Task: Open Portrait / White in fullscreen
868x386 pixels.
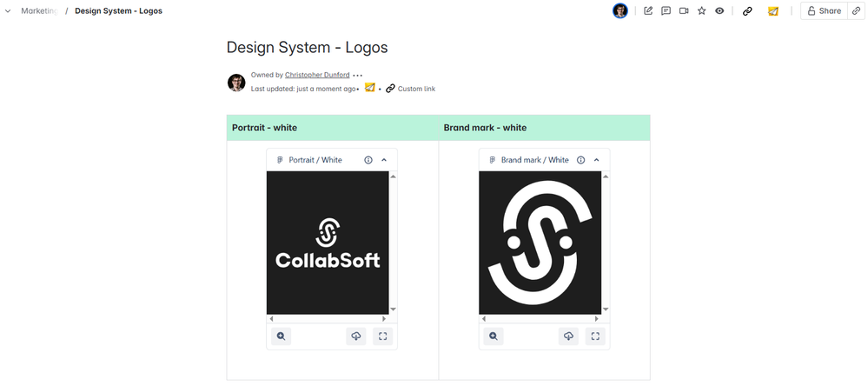Action: coord(382,336)
